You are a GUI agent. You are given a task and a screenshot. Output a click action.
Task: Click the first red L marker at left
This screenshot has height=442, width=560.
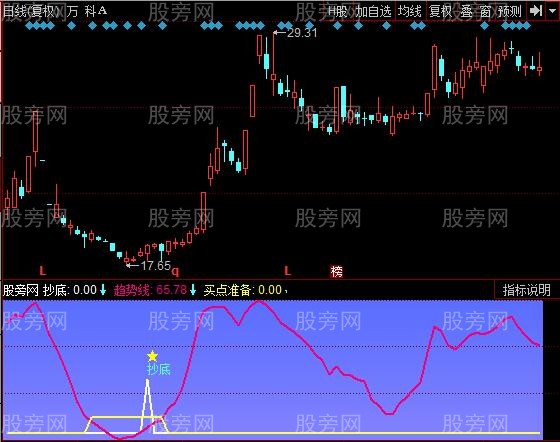43,271
